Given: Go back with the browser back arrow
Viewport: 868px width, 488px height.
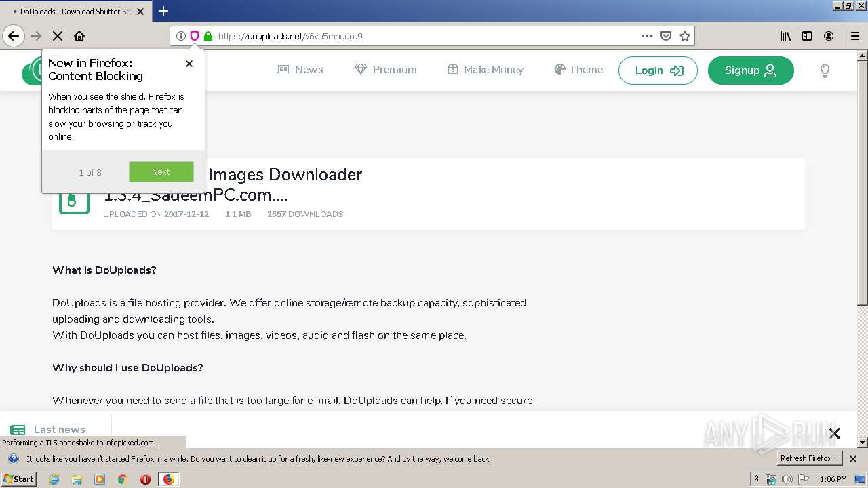Looking at the screenshot, I should pos(14,36).
